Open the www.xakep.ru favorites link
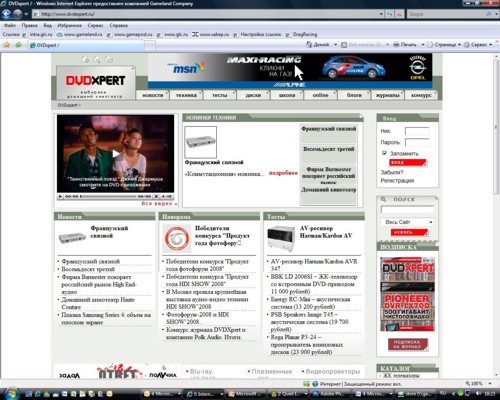The image size is (500, 400). (210, 34)
